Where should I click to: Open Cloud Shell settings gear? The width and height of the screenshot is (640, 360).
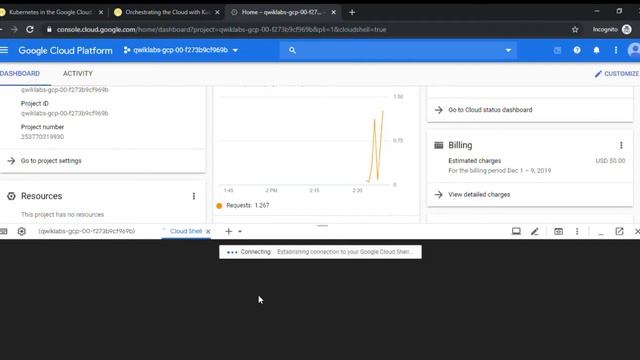coord(22,231)
